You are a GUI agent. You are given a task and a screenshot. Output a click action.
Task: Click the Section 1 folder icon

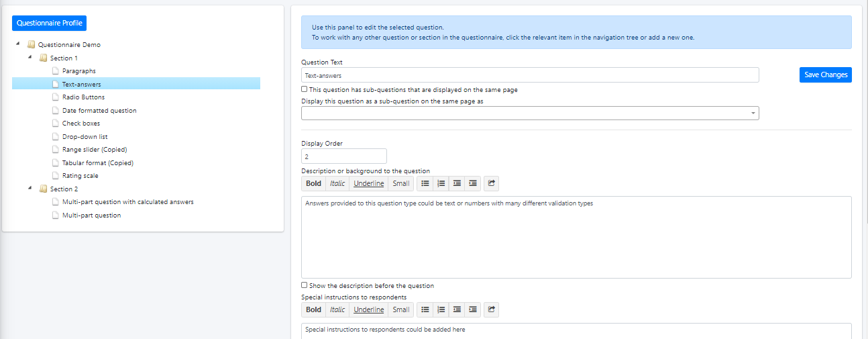point(43,58)
